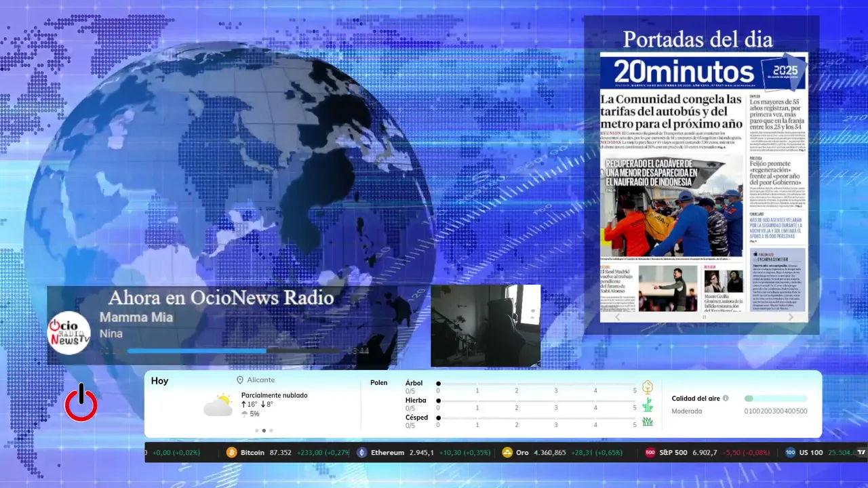
Task: Click the 'Ahora en OcioNews Radio' heading
Action: coord(221,298)
